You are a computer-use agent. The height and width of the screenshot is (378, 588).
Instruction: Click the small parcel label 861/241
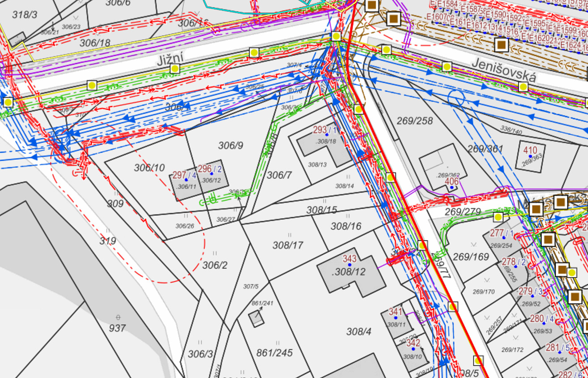point(262,303)
